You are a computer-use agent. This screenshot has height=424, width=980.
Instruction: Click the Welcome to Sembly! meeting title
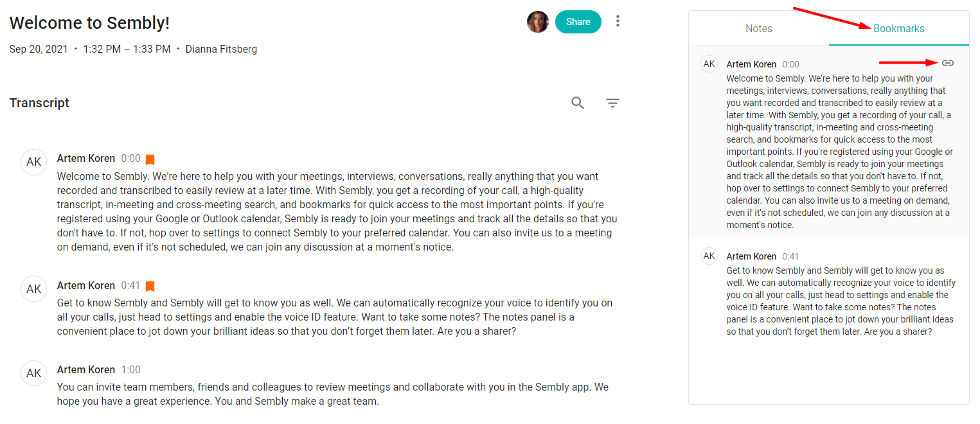coord(89,23)
